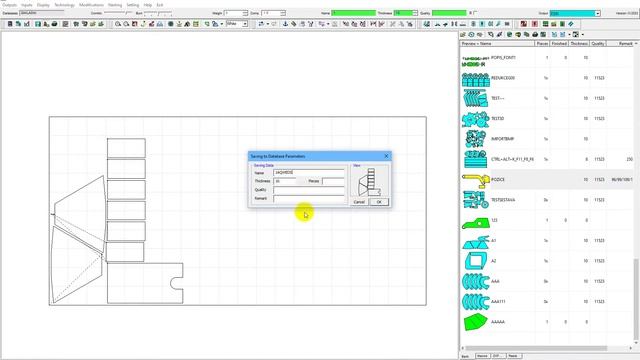Image resolution: width=640 pixels, height=360 pixels.
Task: Click the green Name field in the top bar
Action: [x=353, y=13]
